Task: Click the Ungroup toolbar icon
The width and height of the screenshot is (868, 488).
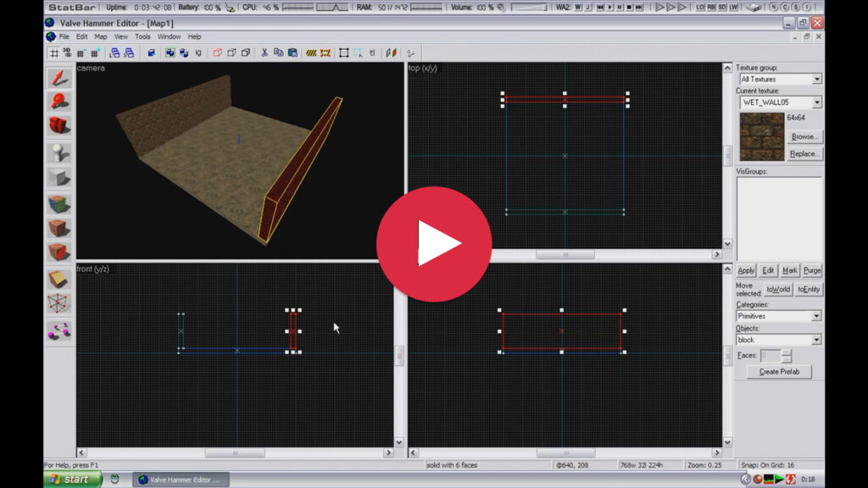Action: point(184,53)
